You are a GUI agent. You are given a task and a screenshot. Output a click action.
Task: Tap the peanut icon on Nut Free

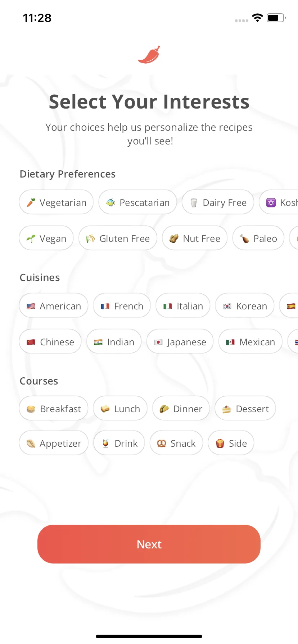(174, 239)
